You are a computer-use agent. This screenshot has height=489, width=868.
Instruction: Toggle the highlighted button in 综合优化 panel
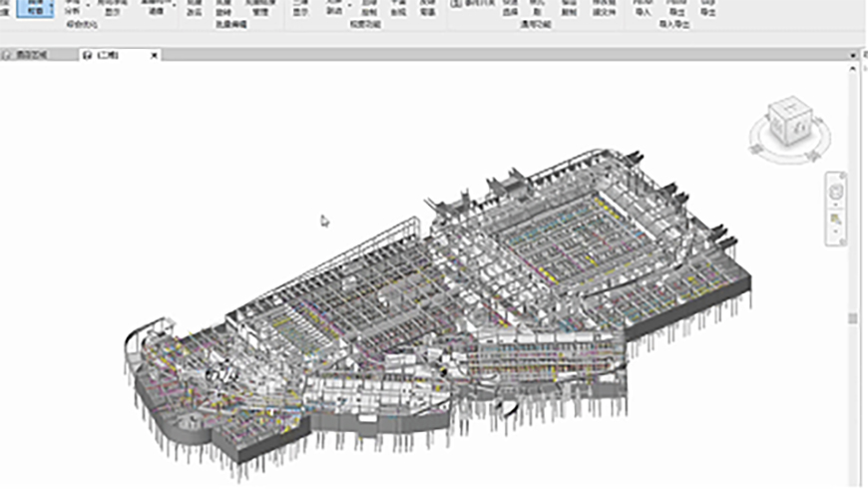(x=34, y=9)
